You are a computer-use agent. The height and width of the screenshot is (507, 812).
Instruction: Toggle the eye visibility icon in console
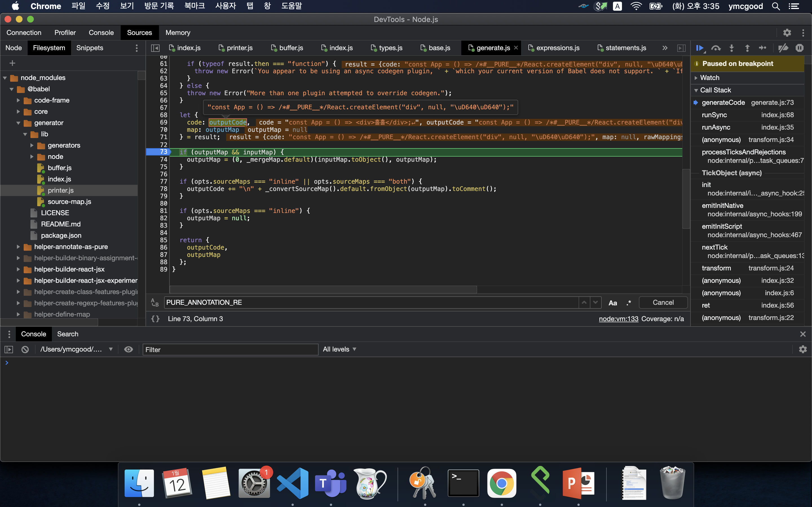128,349
